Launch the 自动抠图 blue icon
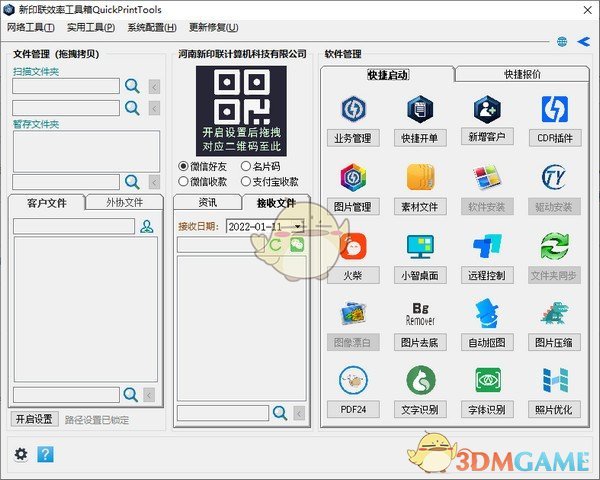Image resolution: width=600 pixels, height=480 pixels. [x=487, y=313]
